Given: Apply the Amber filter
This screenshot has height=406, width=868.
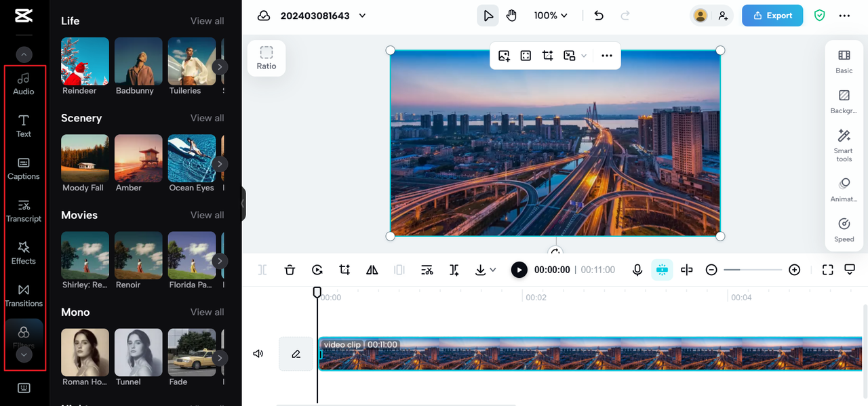Looking at the screenshot, I should pos(138,163).
